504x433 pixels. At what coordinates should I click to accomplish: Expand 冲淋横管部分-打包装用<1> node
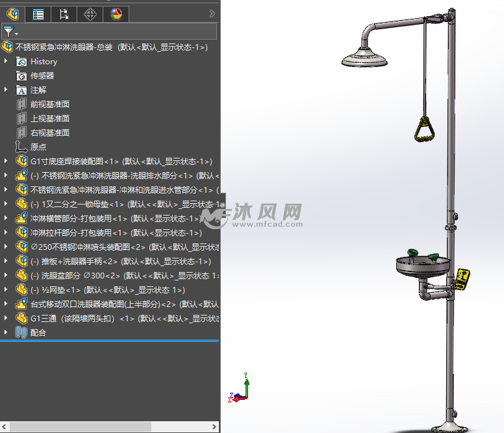point(5,217)
